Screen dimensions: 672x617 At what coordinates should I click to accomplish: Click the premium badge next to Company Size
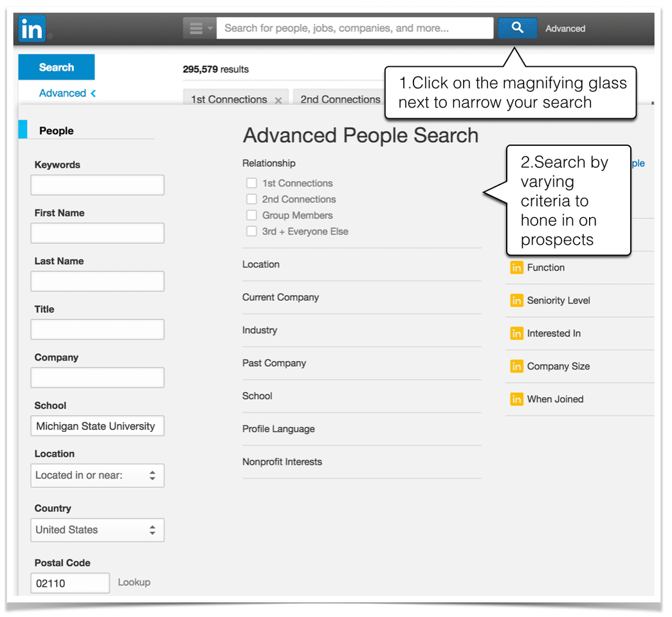click(516, 366)
